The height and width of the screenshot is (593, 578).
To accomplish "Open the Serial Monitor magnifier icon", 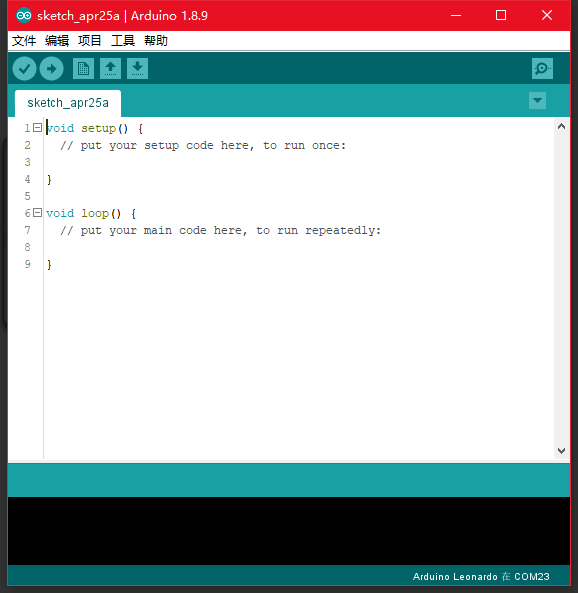I will (x=542, y=68).
